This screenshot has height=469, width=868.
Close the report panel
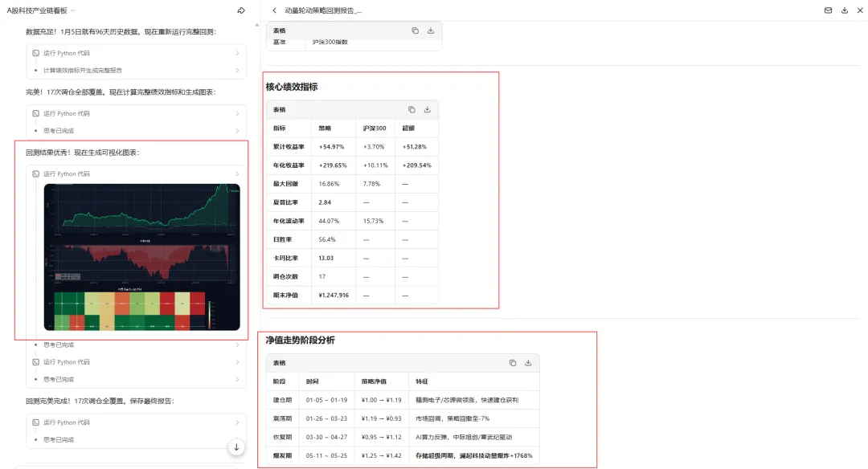[x=860, y=10]
